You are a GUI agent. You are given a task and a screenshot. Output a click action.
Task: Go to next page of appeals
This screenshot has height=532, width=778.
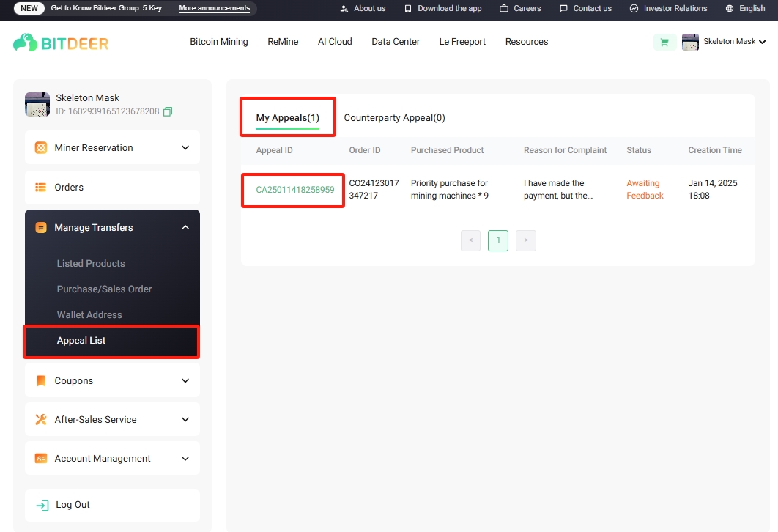pyautogui.click(x=526, y=240)
